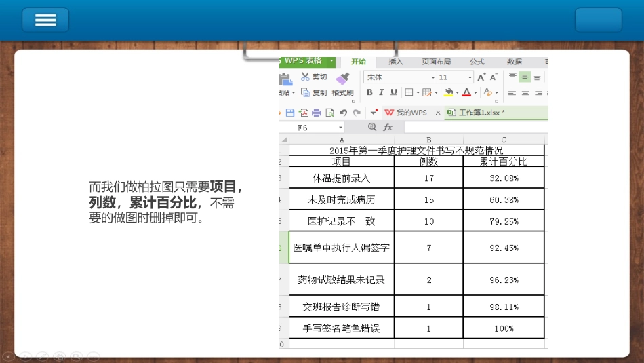The width and height of the screenshot is (644, 363).
Task: Click the clear formatting eraser icon
Action: (x=488, y=92)
